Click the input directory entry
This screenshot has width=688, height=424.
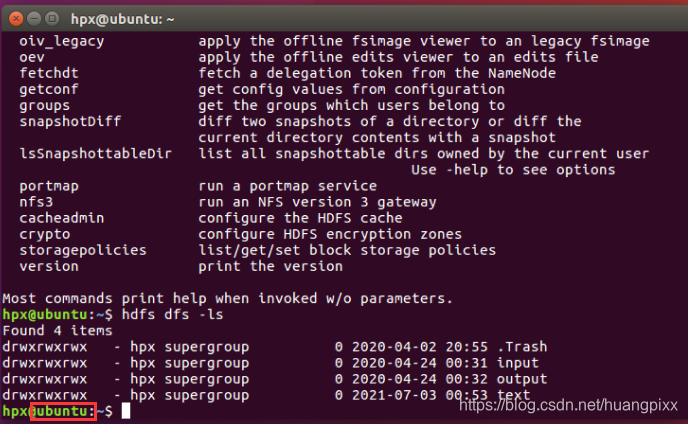518,363
